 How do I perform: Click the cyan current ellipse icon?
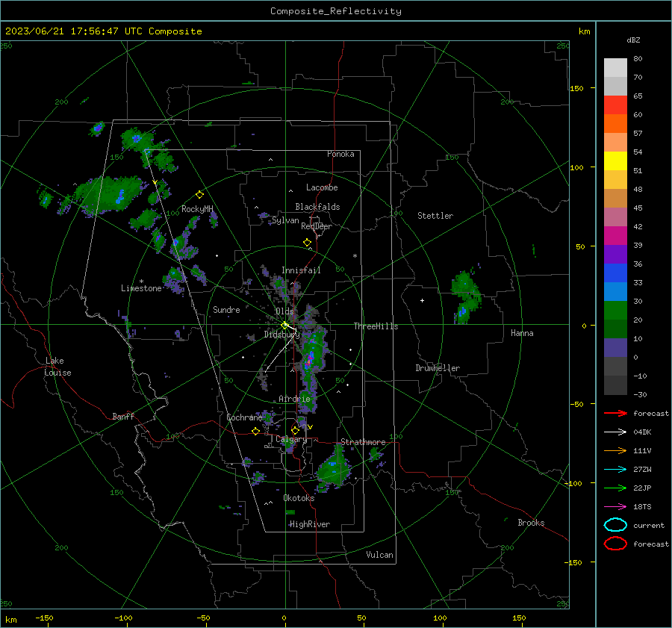[x=615, y=525]
